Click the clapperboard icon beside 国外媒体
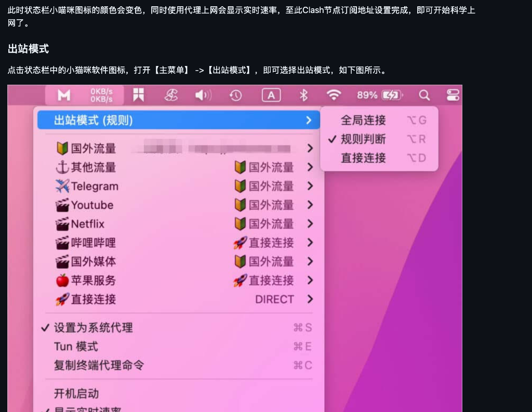This screenshot has height=412, width=532. coord(62,262)
